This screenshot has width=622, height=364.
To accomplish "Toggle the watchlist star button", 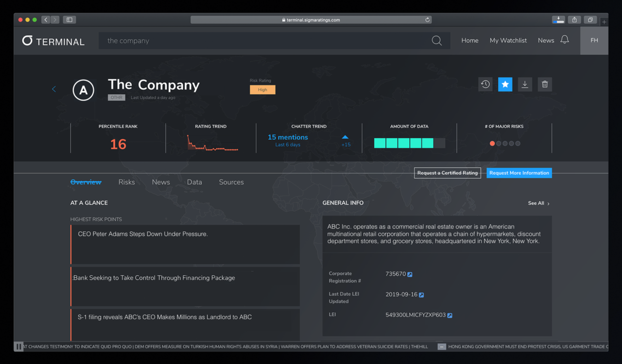I will coord(505,84).
